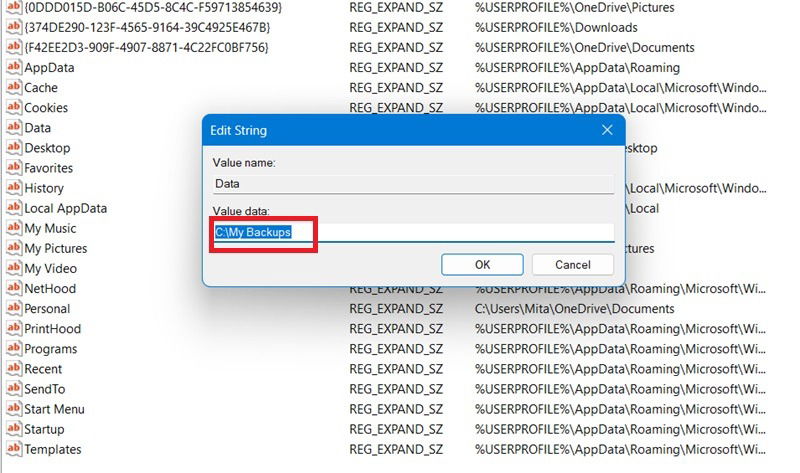The height and width of the screenshot is (473, 800).
Task: Select icon of {374DE290-123F...} value
Action: (x=14, y=27)
